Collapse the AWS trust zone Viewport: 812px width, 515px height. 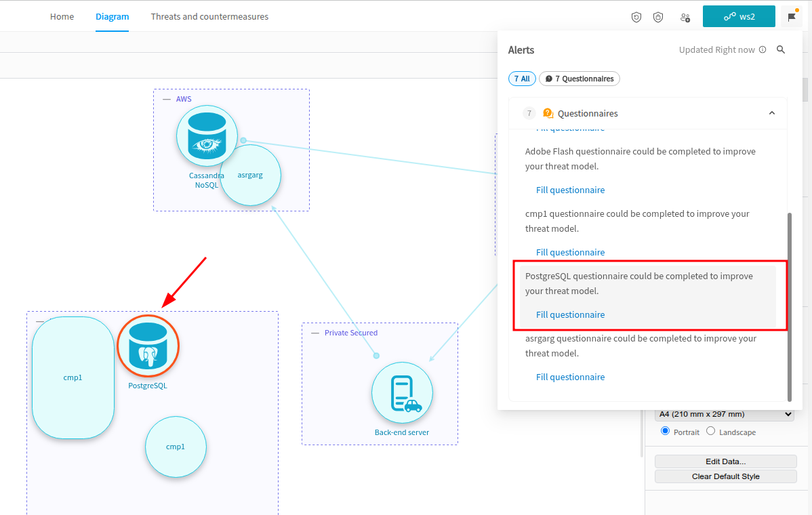click(167, 99)
